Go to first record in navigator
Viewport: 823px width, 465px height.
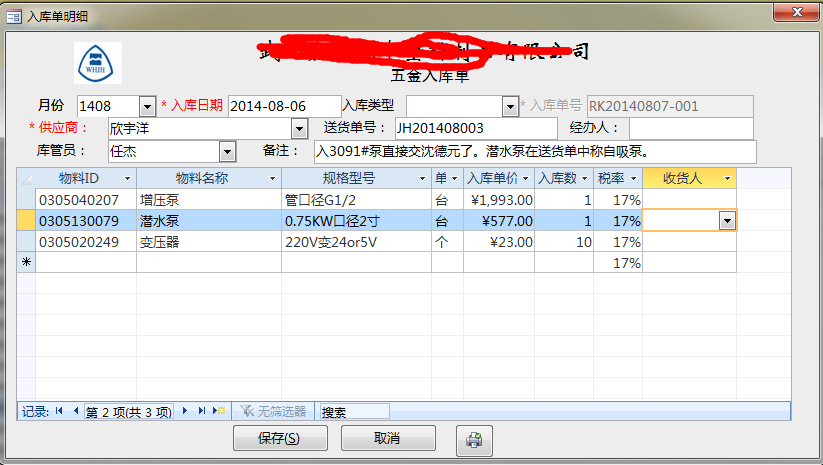60,411
